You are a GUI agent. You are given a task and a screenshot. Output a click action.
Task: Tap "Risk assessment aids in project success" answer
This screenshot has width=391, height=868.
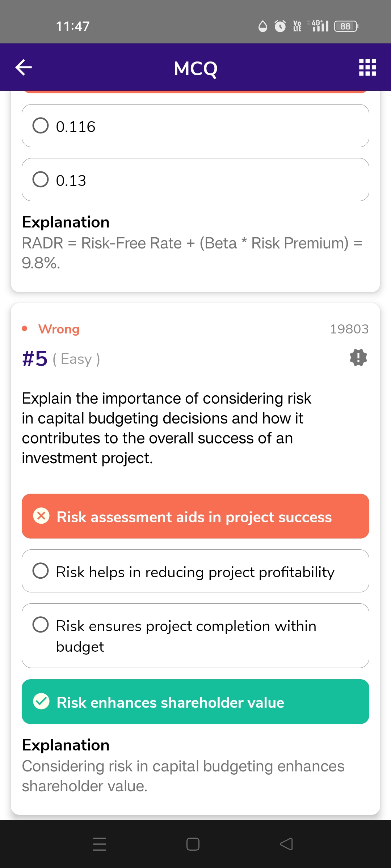click(195, 516)
